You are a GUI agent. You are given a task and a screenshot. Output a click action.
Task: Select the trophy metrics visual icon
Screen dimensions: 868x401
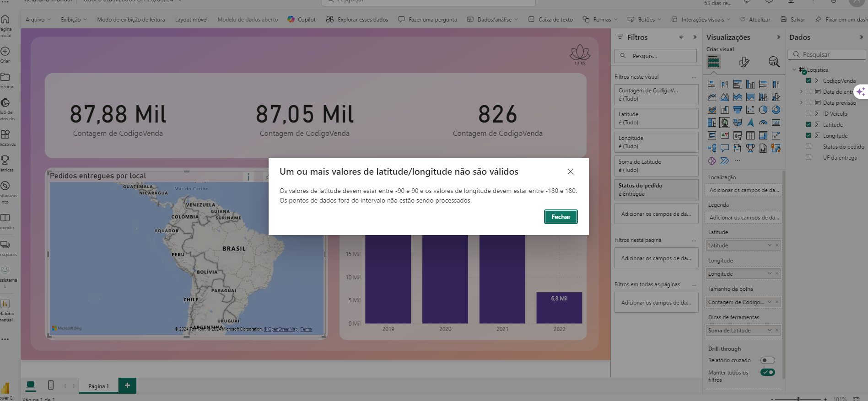[x=750, y=148]
